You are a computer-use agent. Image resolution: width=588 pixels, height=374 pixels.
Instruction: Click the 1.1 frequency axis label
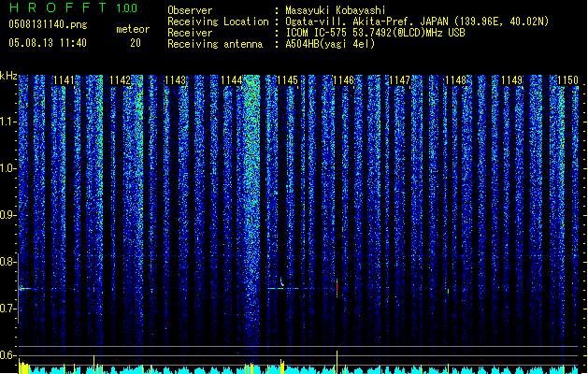pos(8,122)
